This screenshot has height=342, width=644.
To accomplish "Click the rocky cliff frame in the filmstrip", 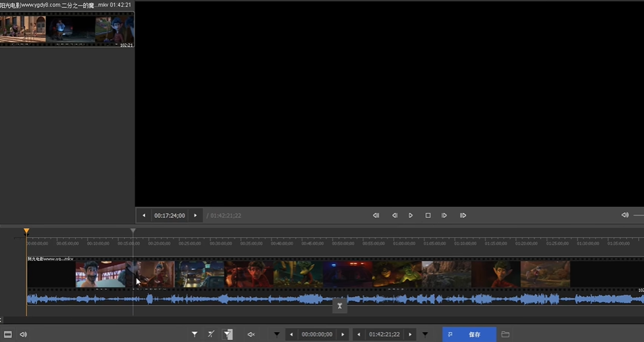I will 446,274.
